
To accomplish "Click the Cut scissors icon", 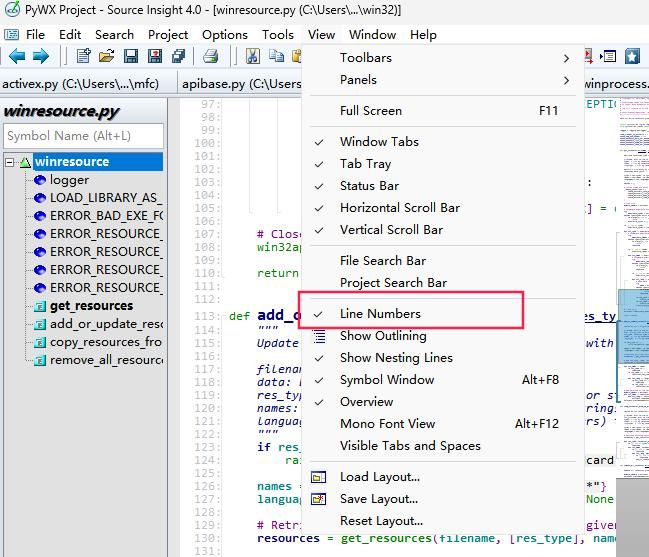I will coord(252,56).
